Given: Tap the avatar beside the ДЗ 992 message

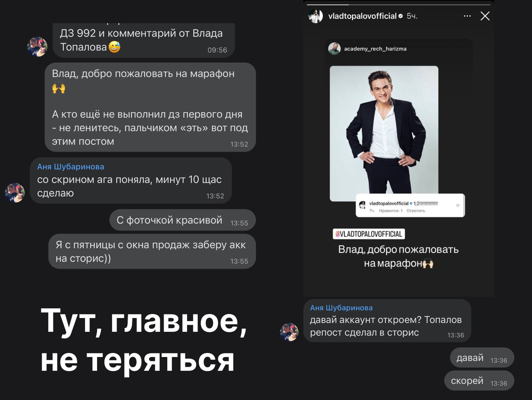Looking at the screenshot, I should click(x=37, y=47).
